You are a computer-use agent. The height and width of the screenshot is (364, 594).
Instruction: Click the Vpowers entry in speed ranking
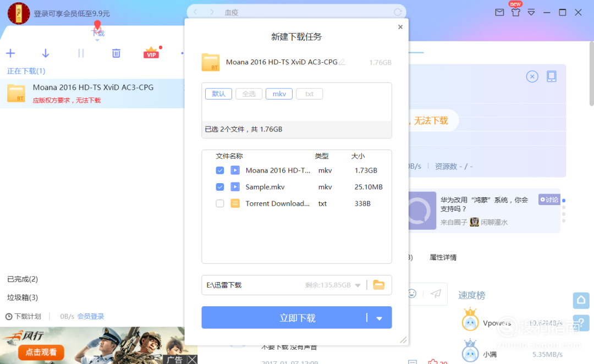point(512,323)
